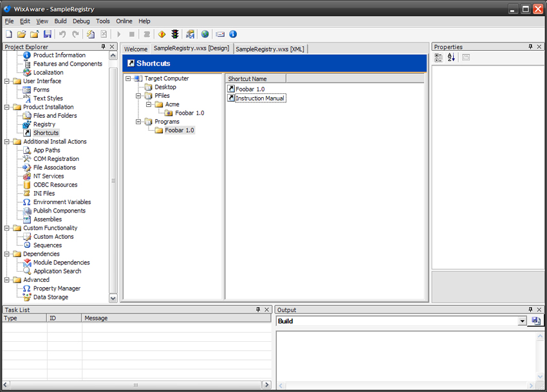Collapse the PFiles folder node
Image resolution: width=547 pixels, height=392 pixels.
pyautogui.click(x=138, y=96)
